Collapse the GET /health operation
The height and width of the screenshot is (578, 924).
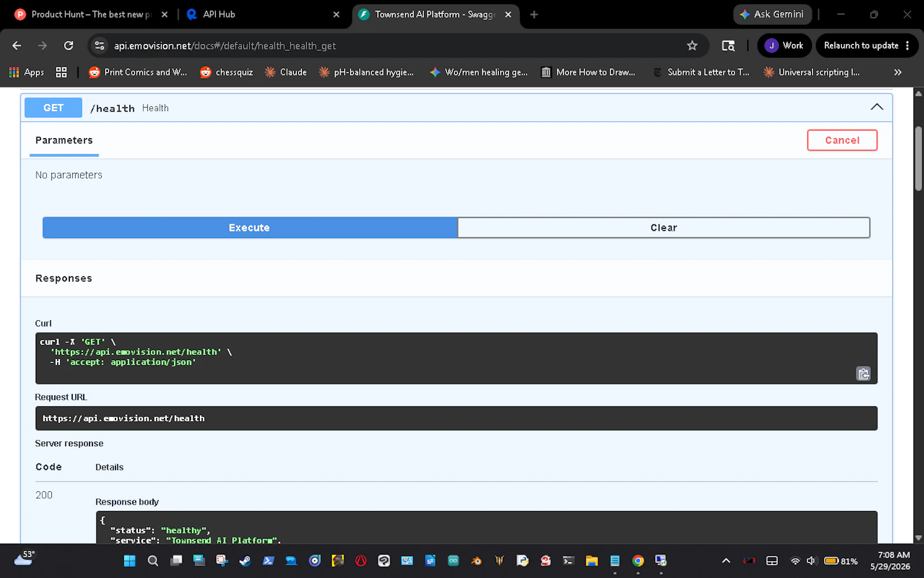pos(877,107)
